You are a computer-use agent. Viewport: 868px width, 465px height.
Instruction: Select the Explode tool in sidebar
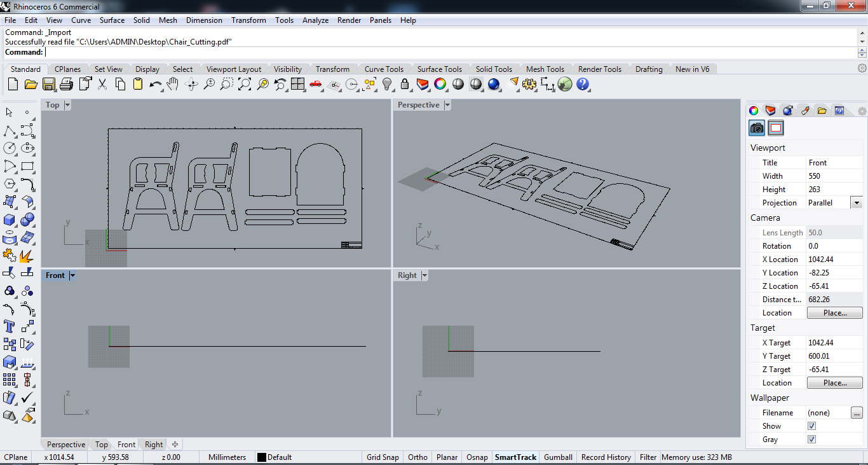(x=27, y=256)
